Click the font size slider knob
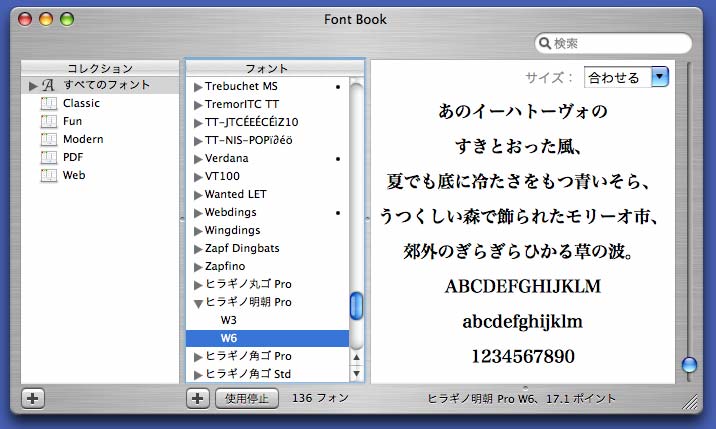 click(689, 365)
